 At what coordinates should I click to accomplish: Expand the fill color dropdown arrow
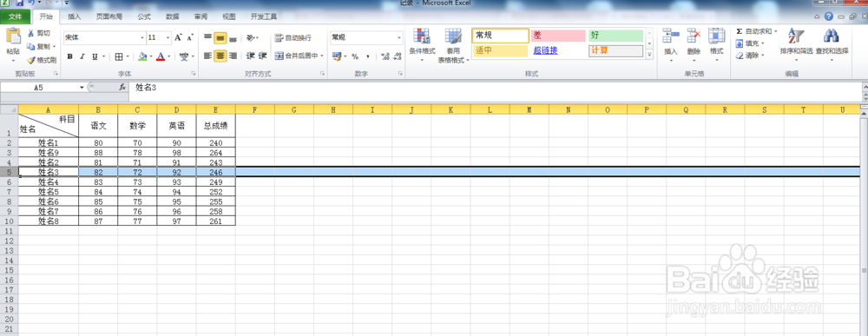tap(151, 56)
